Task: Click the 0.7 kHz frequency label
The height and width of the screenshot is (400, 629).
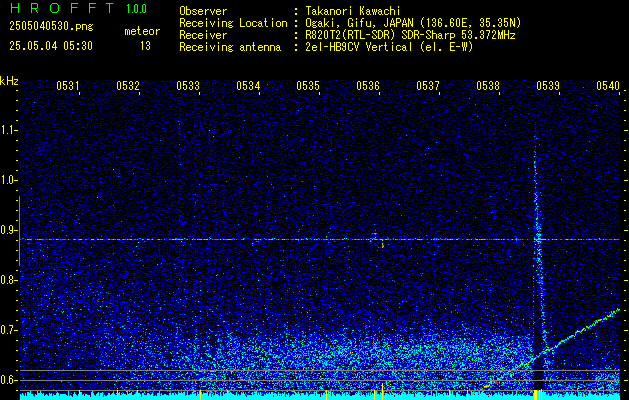Action: pos(8,330)
